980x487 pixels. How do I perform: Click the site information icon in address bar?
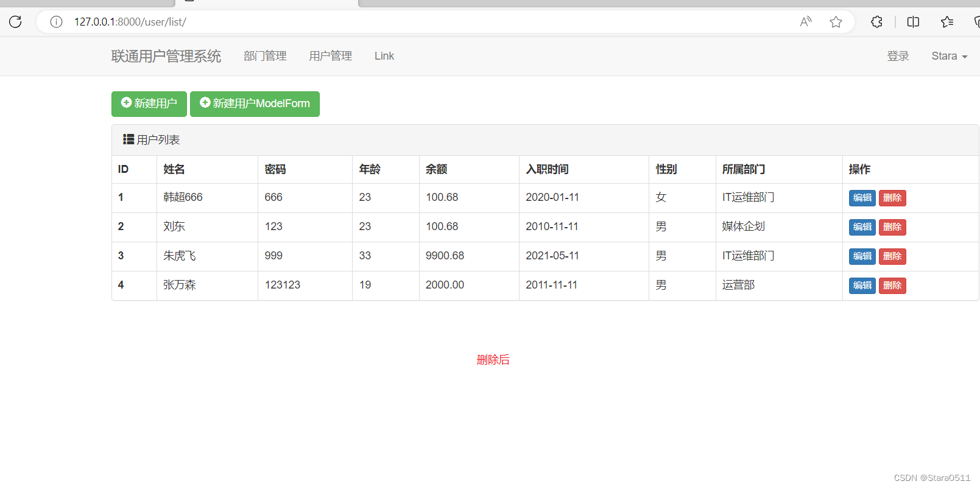[x=56, y=22]
